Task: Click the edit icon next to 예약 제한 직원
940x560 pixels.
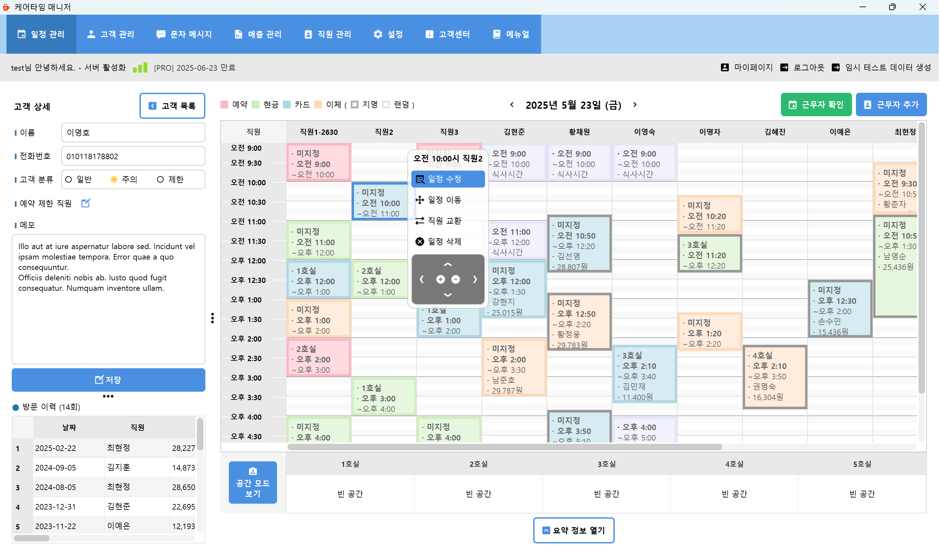Action: tap(86, 203)
